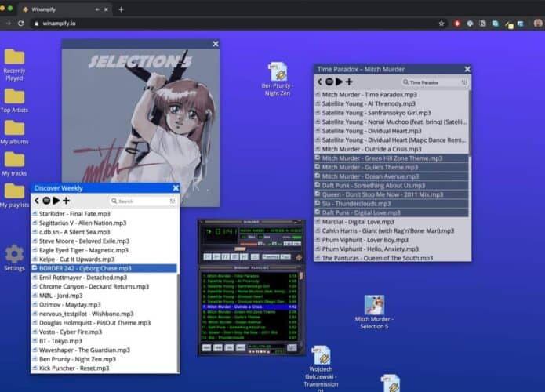The height and width of the screenshot is (392, 545).
Task: Select highlighted track 7 in Winamp playlist
Action: 250,307
